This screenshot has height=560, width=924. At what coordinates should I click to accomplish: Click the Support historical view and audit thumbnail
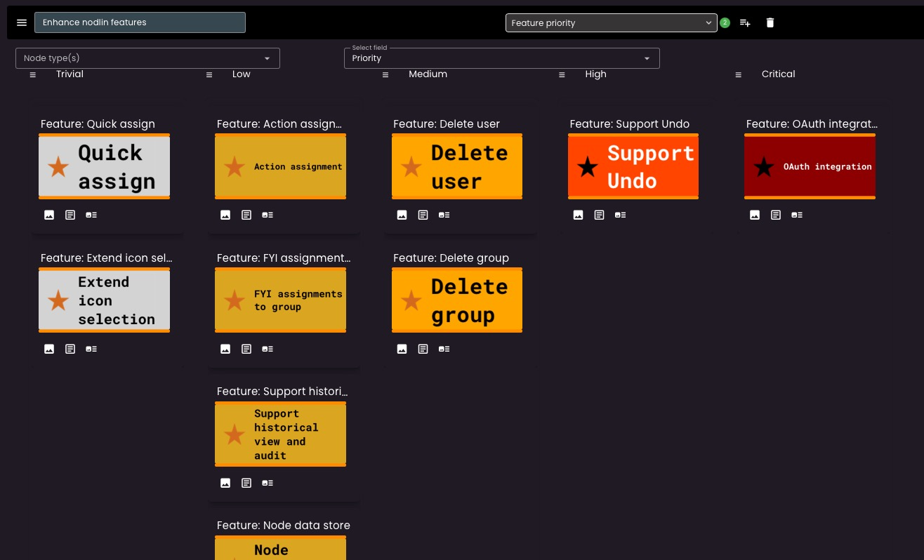(280, 434)
